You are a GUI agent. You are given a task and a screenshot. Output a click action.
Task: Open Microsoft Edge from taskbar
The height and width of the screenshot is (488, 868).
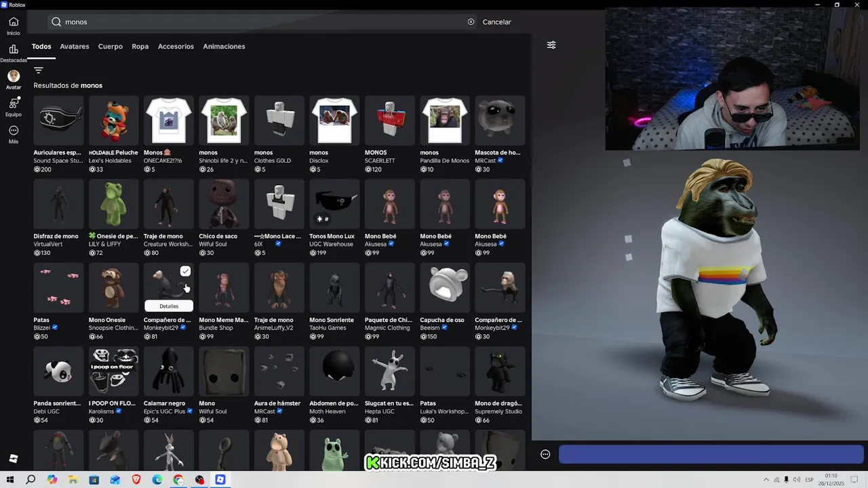point(157,480)
